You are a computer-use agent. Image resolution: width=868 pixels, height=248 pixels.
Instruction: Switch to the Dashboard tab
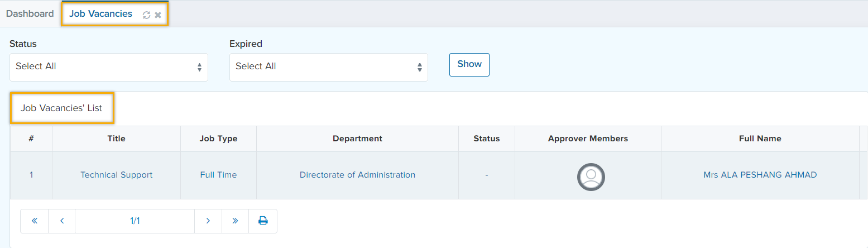click(x=30, y=14)
